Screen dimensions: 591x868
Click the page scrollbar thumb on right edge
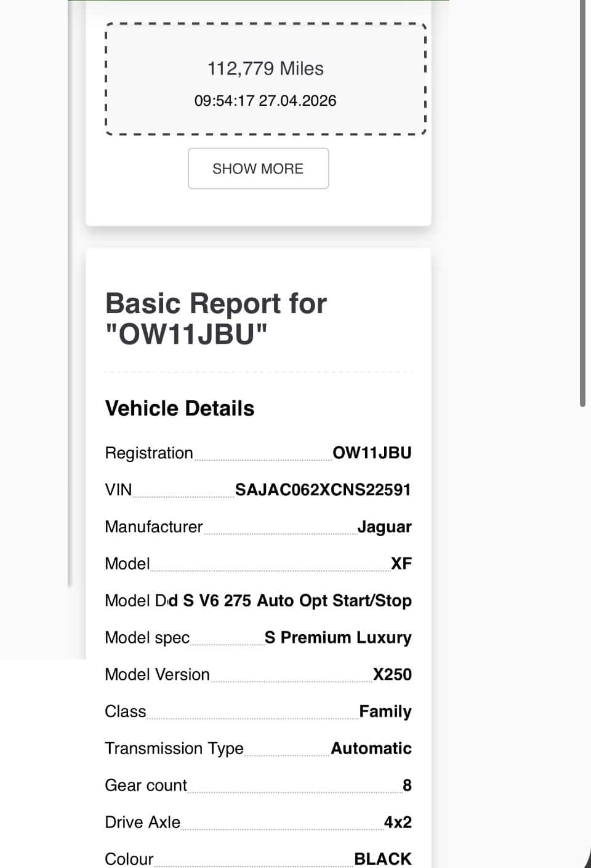coord(582,203)
